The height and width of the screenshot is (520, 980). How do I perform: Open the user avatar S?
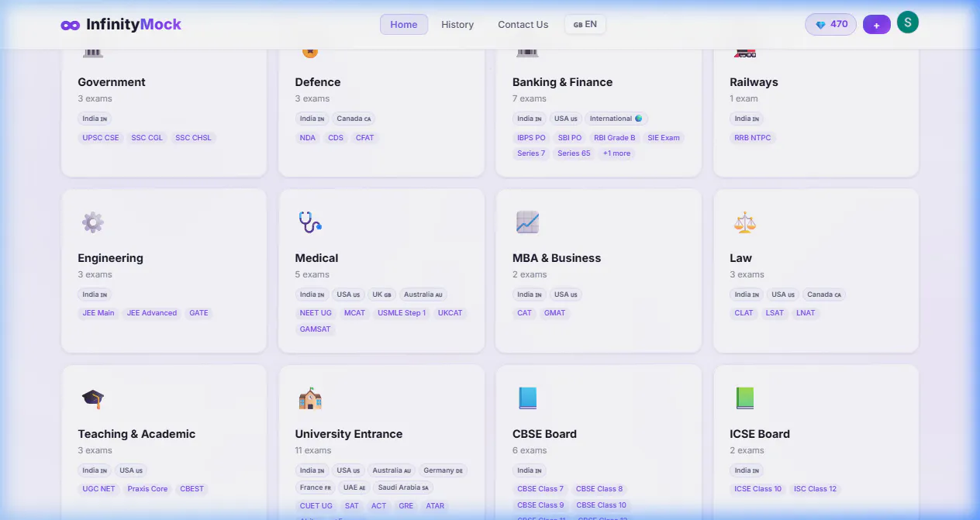coord(908,22)
